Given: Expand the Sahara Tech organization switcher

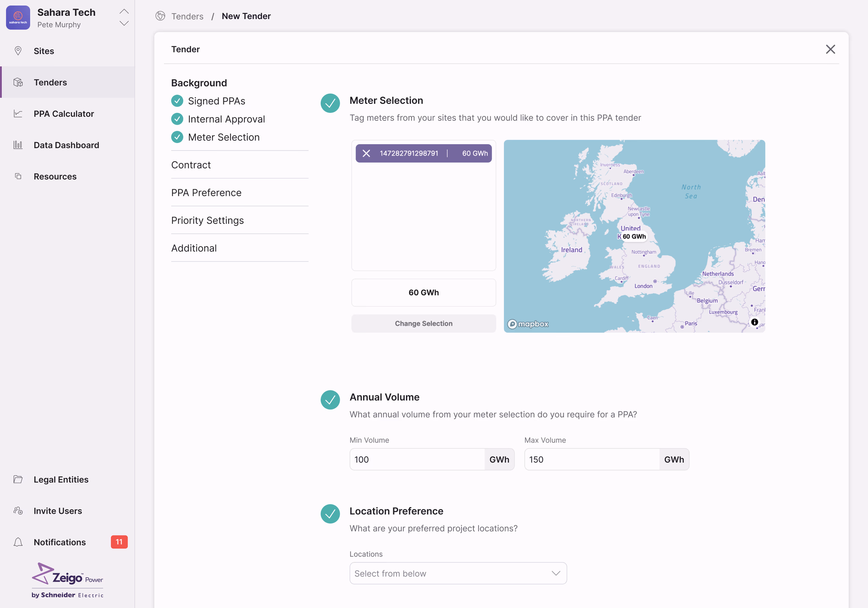Looking at the screenshot, I should [x=124, y=17].
